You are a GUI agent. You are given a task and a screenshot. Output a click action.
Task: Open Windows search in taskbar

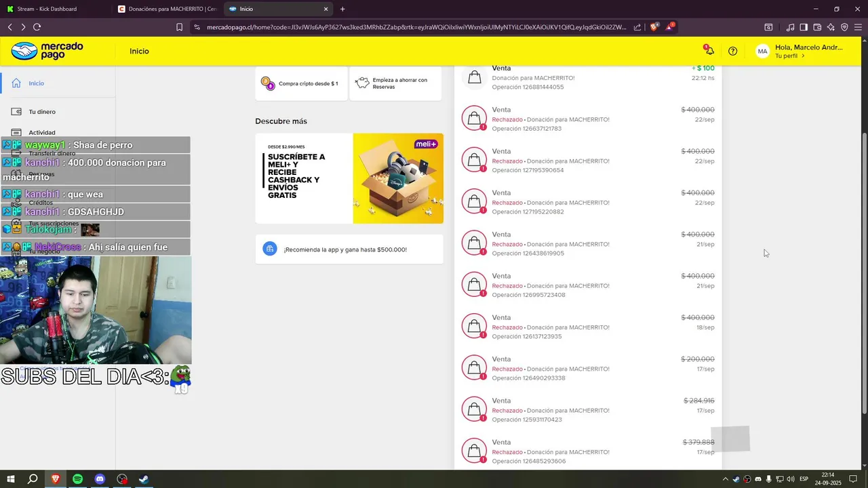point(33,479)
